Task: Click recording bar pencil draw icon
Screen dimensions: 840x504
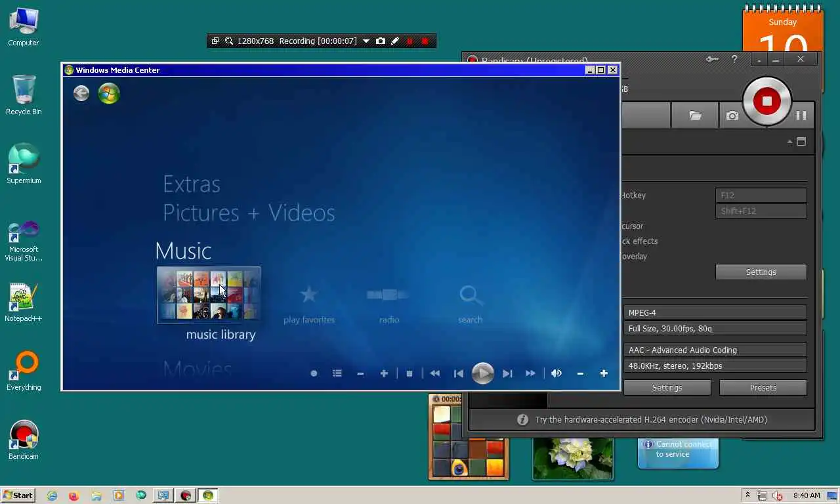Action: tap(395, 41)
